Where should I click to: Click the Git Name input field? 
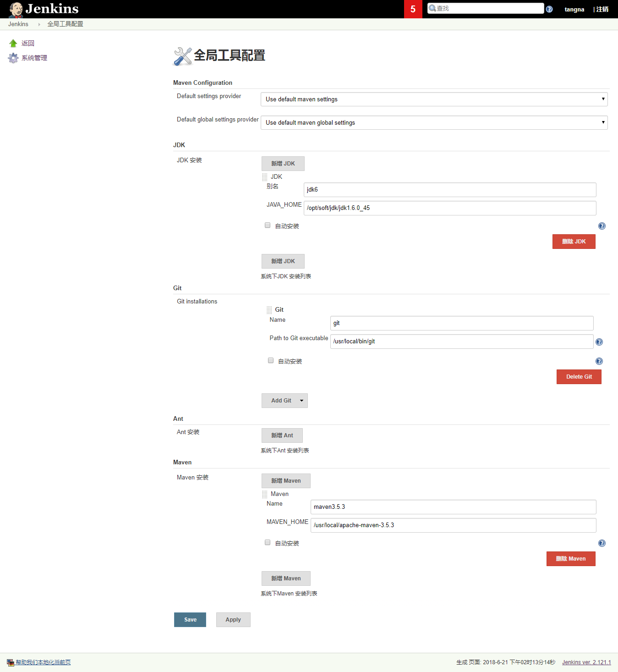pyautogui.click(x=462, y=323)
